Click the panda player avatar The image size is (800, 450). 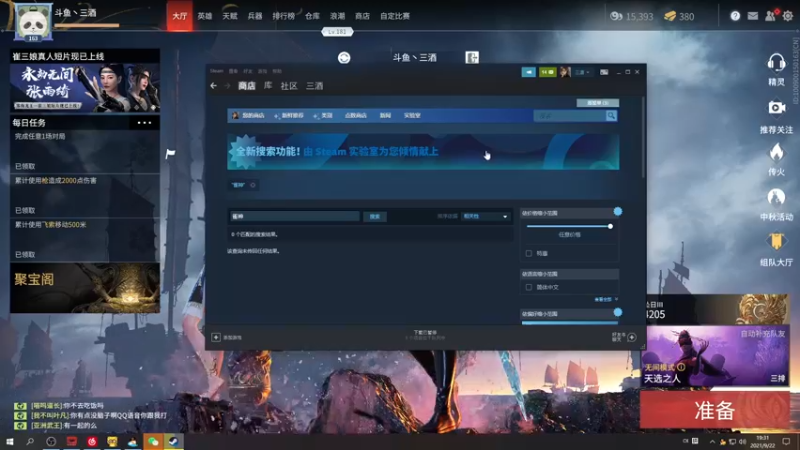point(33,22)
